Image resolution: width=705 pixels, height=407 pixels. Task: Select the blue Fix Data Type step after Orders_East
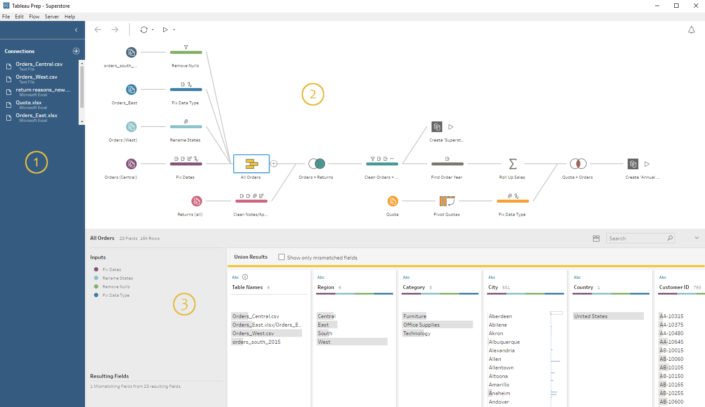click(x=186, y=89)
